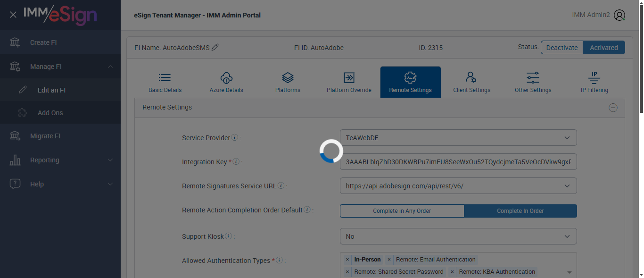Click the IMM eSign logo
The width and height of the screenshot is (644, 278).
[60, 15]
